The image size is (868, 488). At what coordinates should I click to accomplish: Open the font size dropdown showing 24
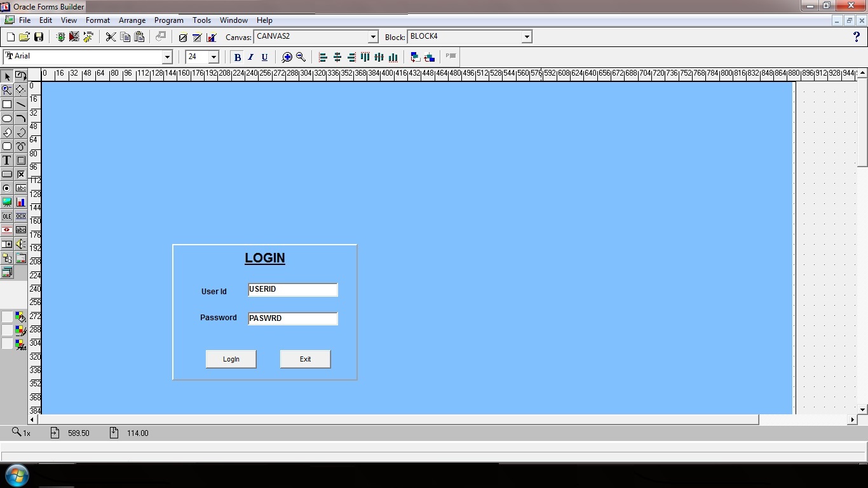(x=214, y=57)
